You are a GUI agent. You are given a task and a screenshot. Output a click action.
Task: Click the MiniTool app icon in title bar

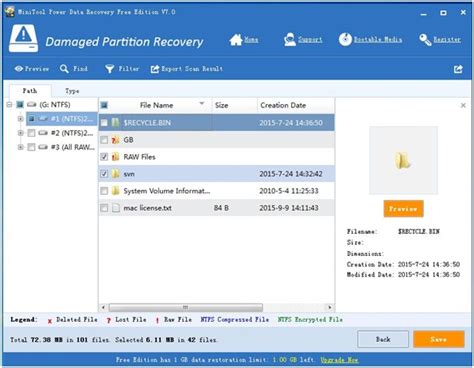pos(10,12)
